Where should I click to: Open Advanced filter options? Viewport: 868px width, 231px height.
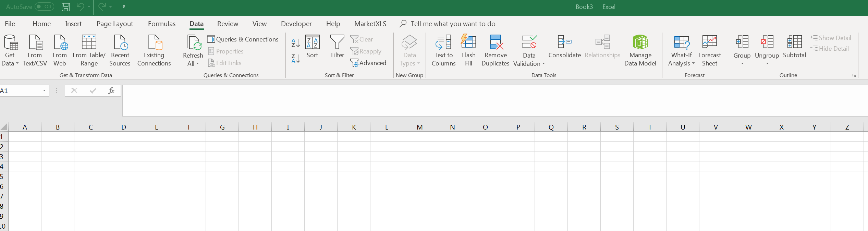(368, 63)
